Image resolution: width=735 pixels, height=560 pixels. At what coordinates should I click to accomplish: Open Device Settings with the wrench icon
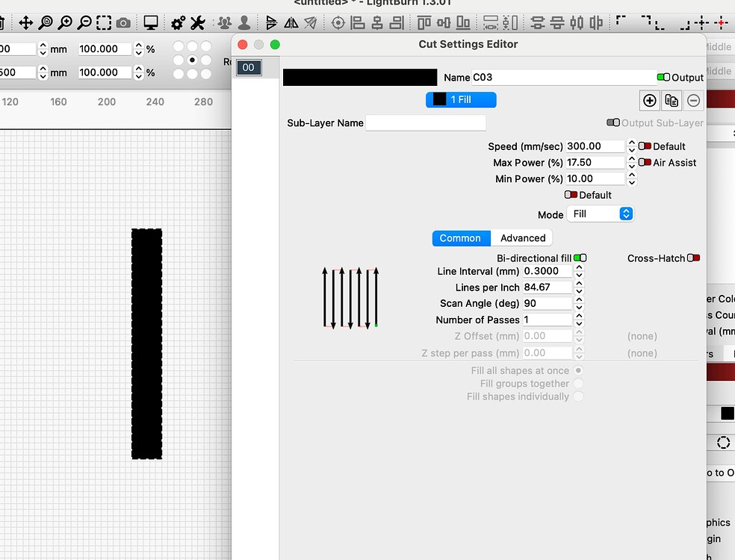coord(197,22)
